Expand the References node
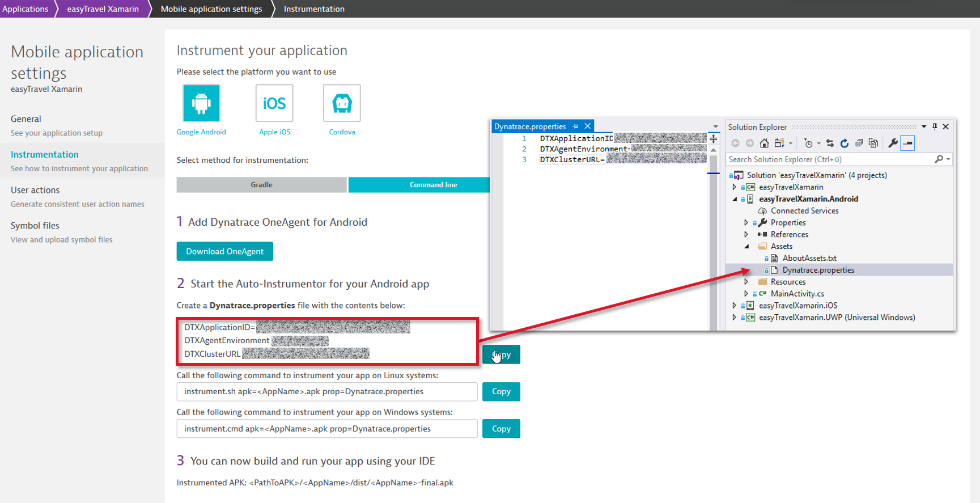980x503 pixels. pos(746,235)
